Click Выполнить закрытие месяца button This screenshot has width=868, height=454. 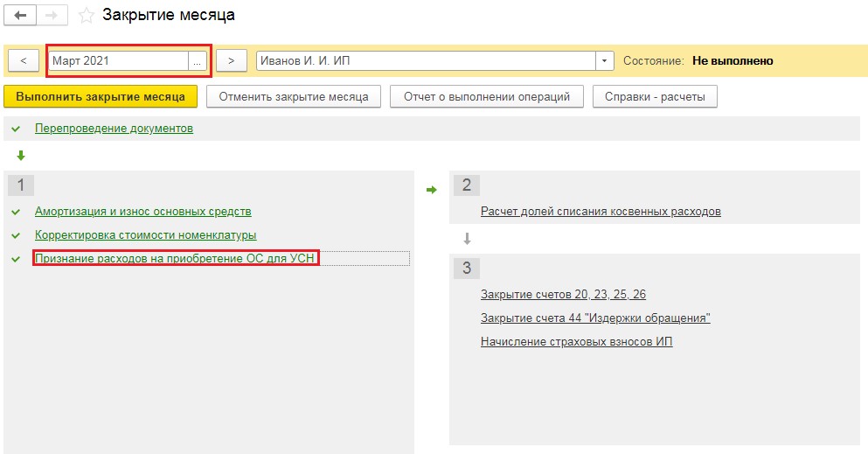101,96
